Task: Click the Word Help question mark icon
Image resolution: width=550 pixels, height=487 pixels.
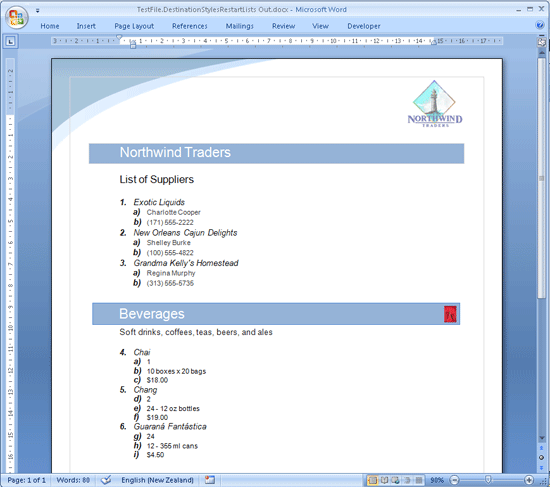Action: pos(540,25)
